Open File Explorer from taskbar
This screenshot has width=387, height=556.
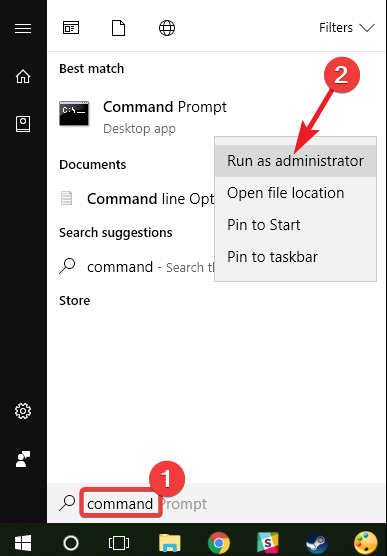170,543
